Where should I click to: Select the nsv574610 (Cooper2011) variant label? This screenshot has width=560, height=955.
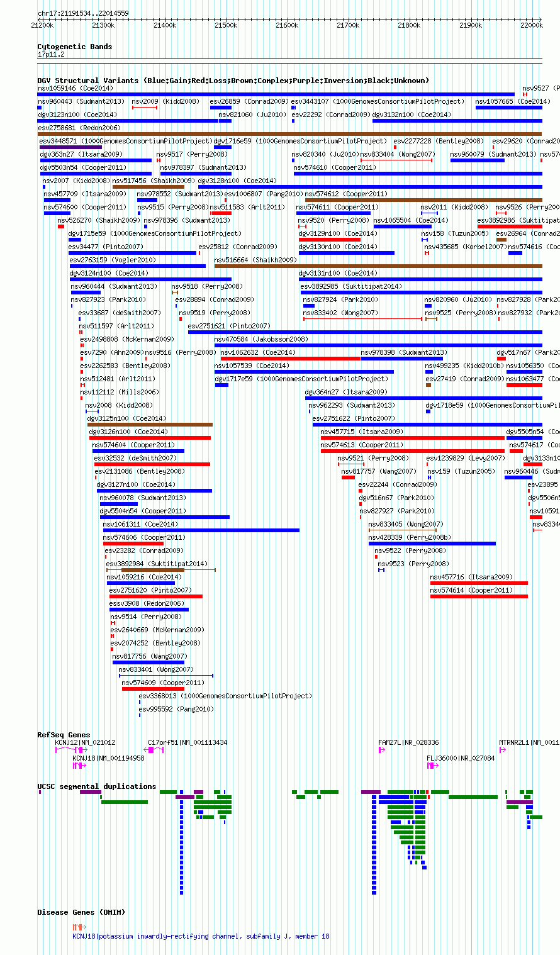pyautogui.click(x=335, y=167)
